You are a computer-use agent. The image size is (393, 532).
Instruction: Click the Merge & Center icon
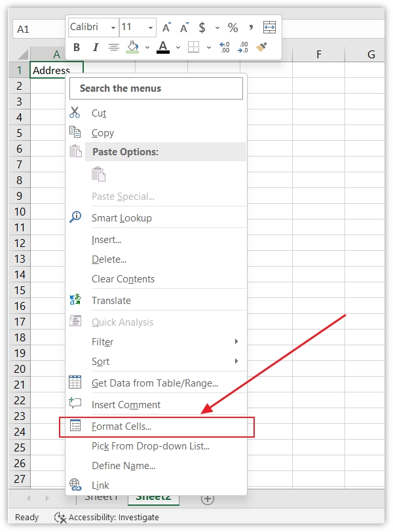click(269, 28)
